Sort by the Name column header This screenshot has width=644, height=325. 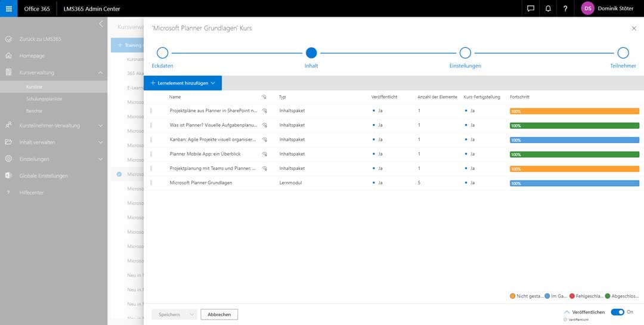tap(175, 97)
